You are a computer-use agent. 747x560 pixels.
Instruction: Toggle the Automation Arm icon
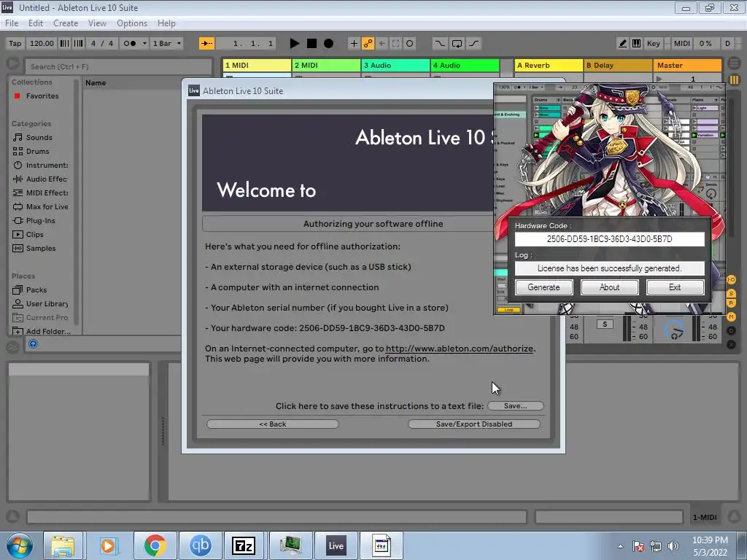click(368, 43)
